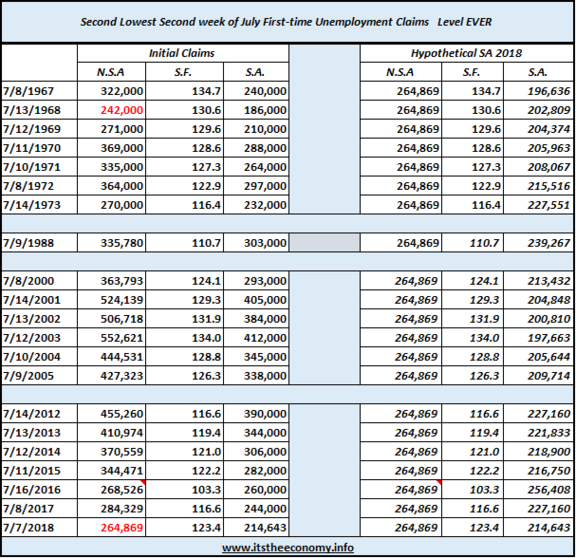Select the 196,636 hypothetical S.A. cell

[538, 91]
